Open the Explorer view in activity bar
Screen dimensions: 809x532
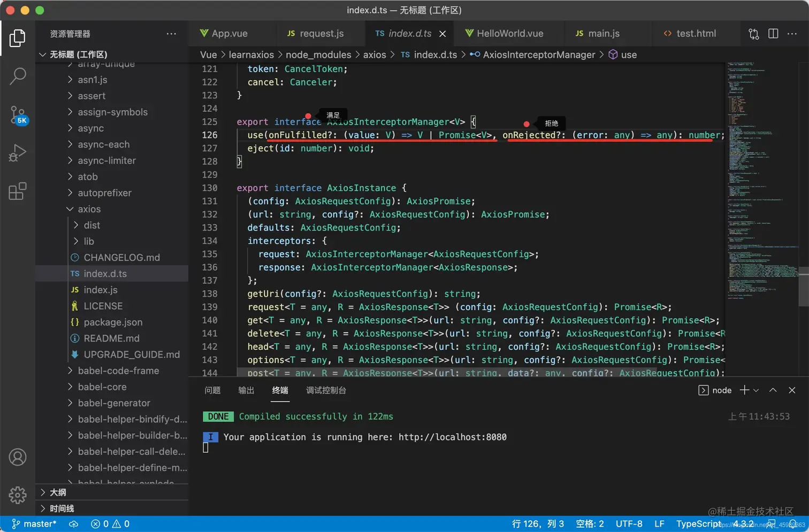click(x=18, y=38)
